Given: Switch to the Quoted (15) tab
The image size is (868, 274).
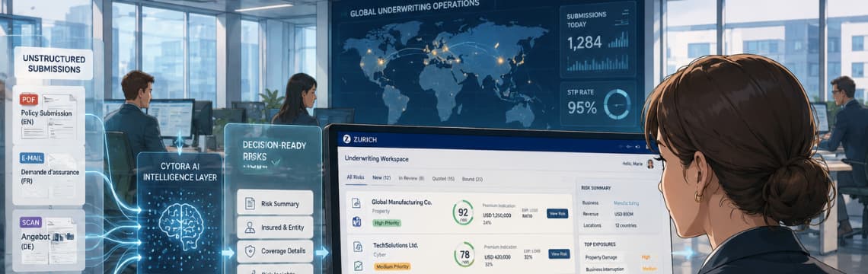Looking at the screenshot, I should (x=443, y=178).
